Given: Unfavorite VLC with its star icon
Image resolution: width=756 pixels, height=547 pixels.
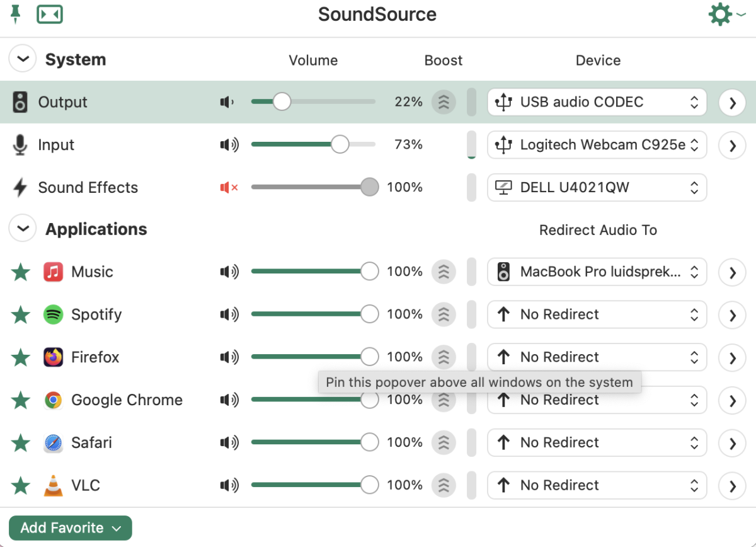Looking at the screenshot, I should [21, 485].
